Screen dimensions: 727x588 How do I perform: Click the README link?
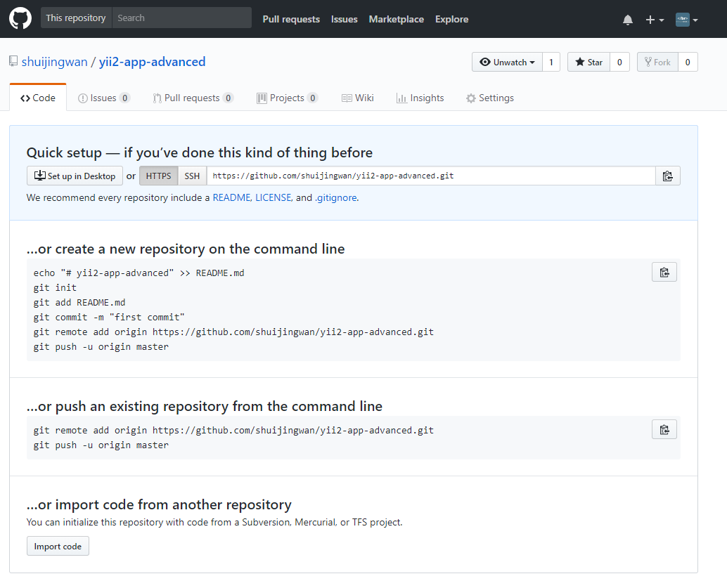point(231,198)
